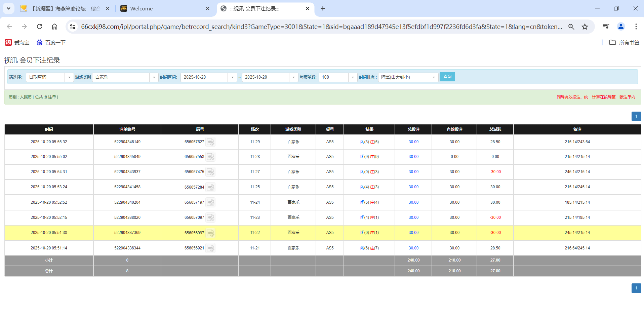
Task: Open the 游戏类别 baccarat dropdown
Action: (154, 77)
